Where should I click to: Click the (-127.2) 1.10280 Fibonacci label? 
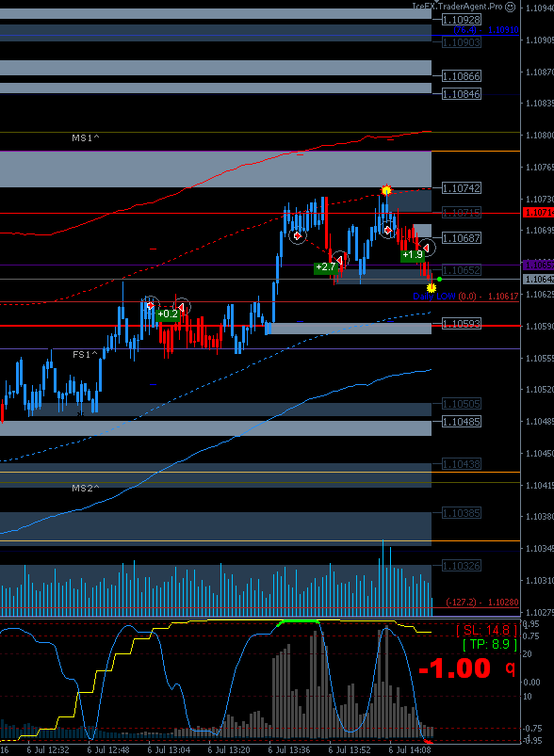482,603
